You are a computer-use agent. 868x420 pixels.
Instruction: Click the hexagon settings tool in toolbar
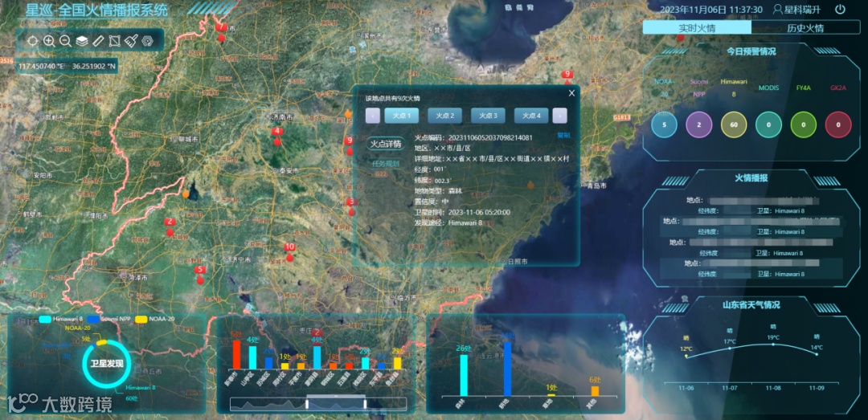tap(147, 40)
